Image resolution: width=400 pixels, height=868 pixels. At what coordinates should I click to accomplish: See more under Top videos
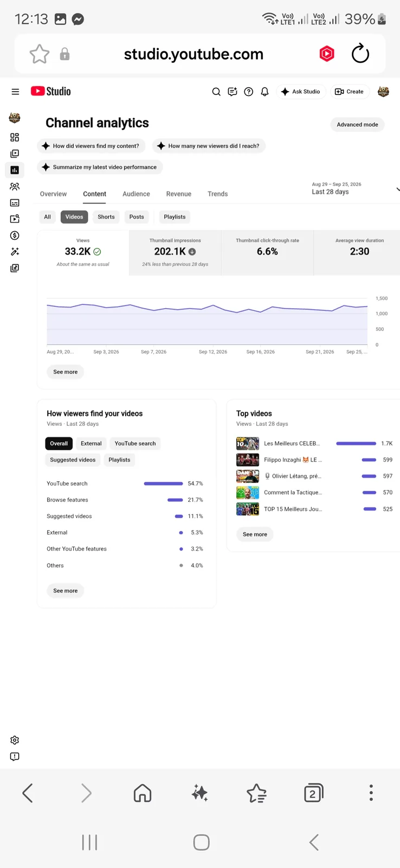pos(255,534)
